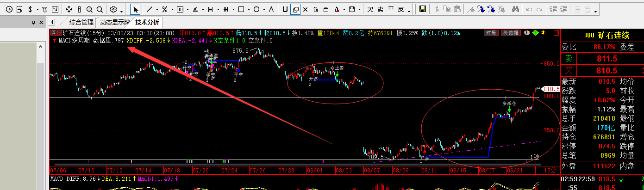Select the grid hash drawing tool
The image size is (644, 190).
coord(225,9)
